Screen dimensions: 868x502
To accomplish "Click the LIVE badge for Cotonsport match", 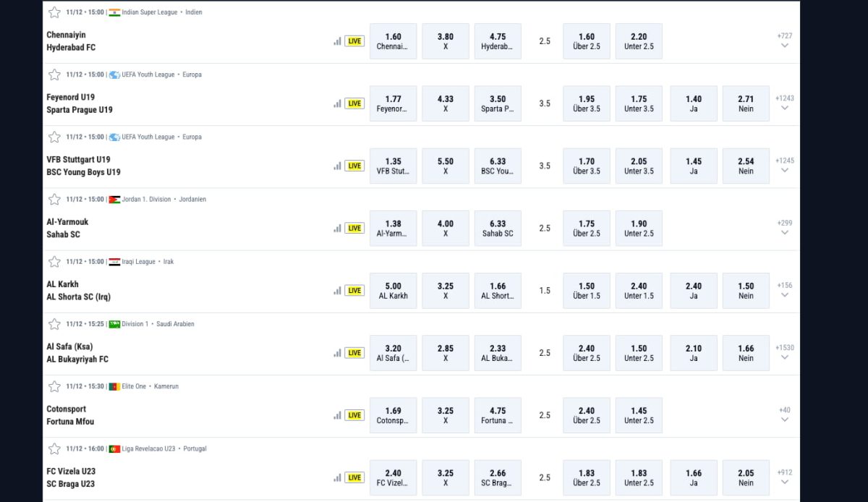I will click(354, 415).
